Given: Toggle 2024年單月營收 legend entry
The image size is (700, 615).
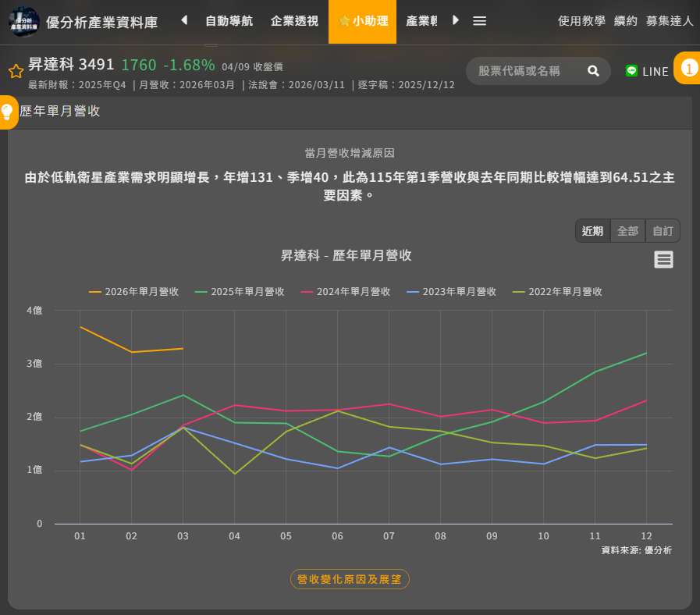Looking at the screenshot, I should (346, 292).
